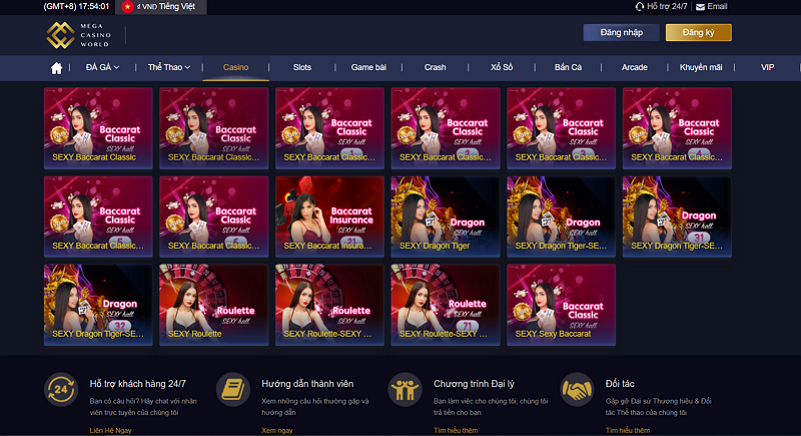Click the Đăng nhập login button
Viewport: 801px width, 436px height.
621,32
